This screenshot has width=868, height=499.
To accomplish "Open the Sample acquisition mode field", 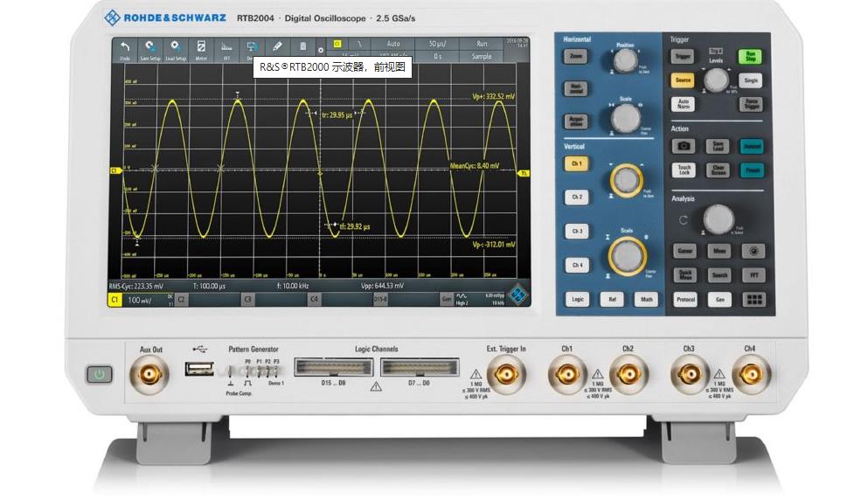I will (482, 56).
